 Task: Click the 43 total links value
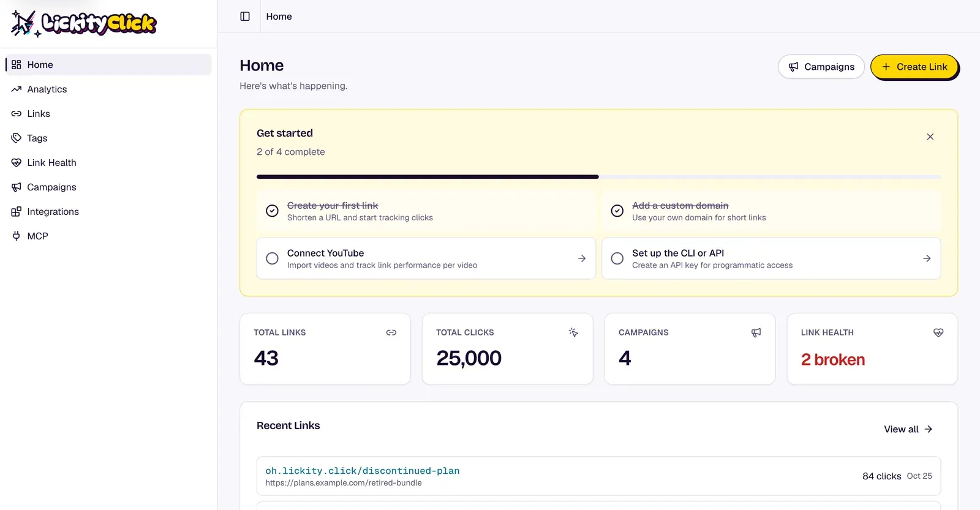click(266, 358)
